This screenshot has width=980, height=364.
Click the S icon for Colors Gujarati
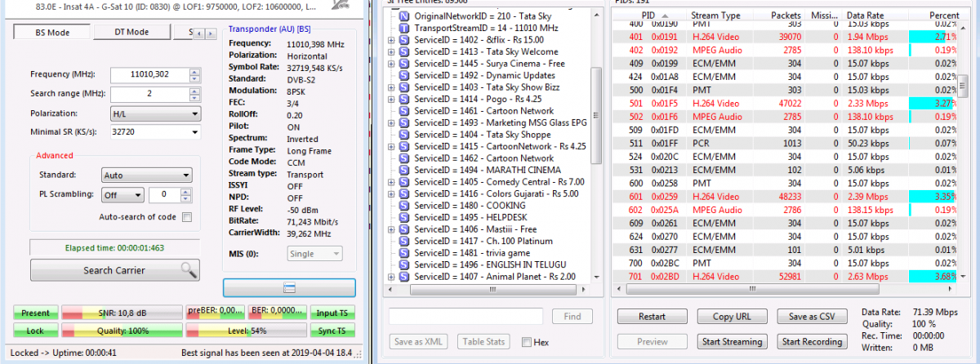tap(403, 193)
